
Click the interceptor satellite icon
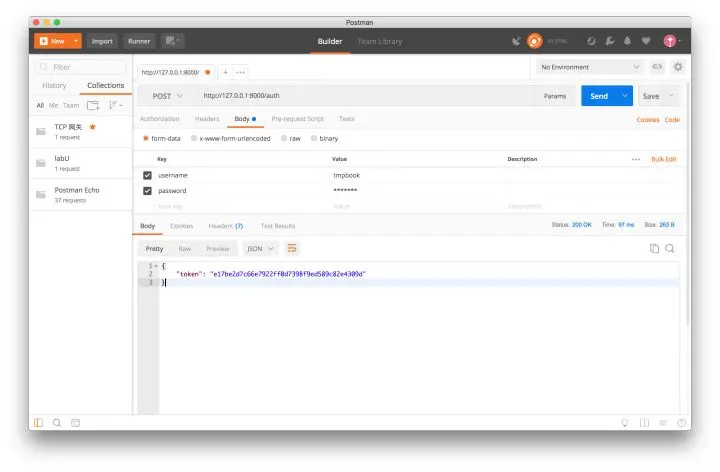517,41
